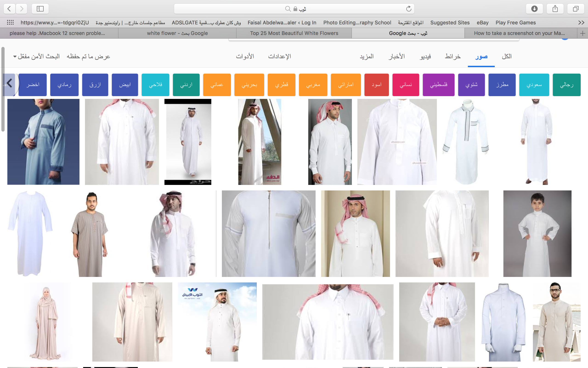
Task: Open the المزيد (More) menu
Action: [x=367, y=57]
